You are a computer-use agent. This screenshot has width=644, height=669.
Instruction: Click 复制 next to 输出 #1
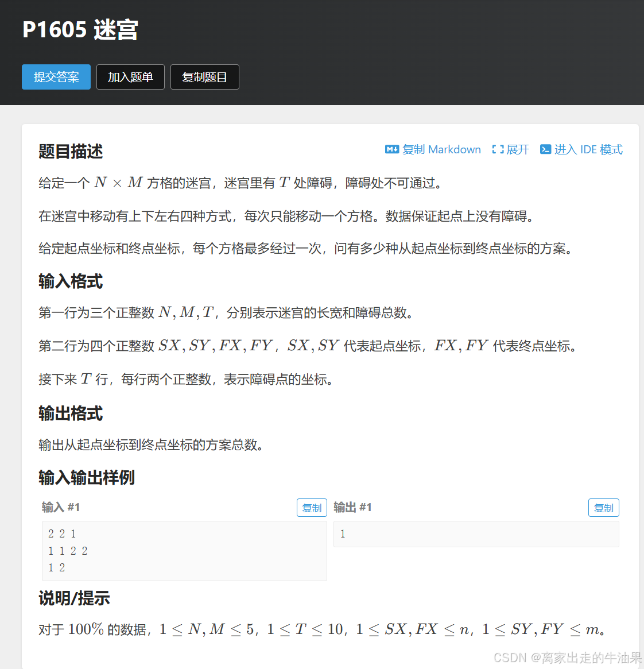603,507
